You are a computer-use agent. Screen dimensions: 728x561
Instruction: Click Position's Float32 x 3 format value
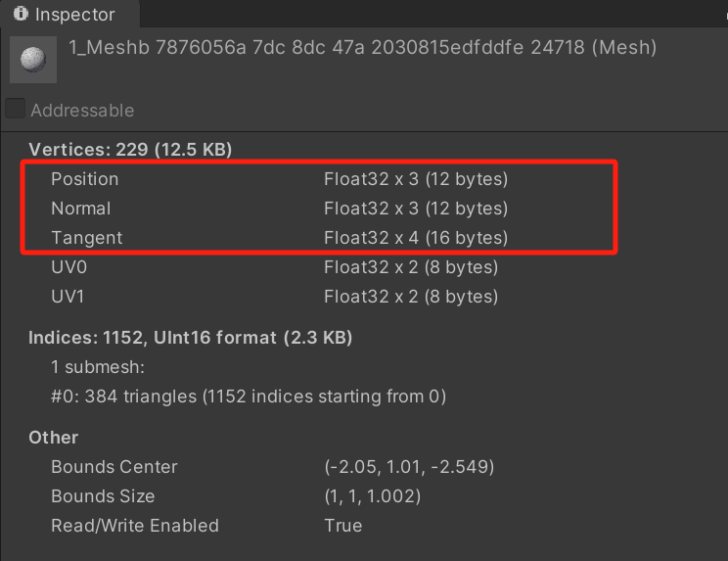point(416,179)
